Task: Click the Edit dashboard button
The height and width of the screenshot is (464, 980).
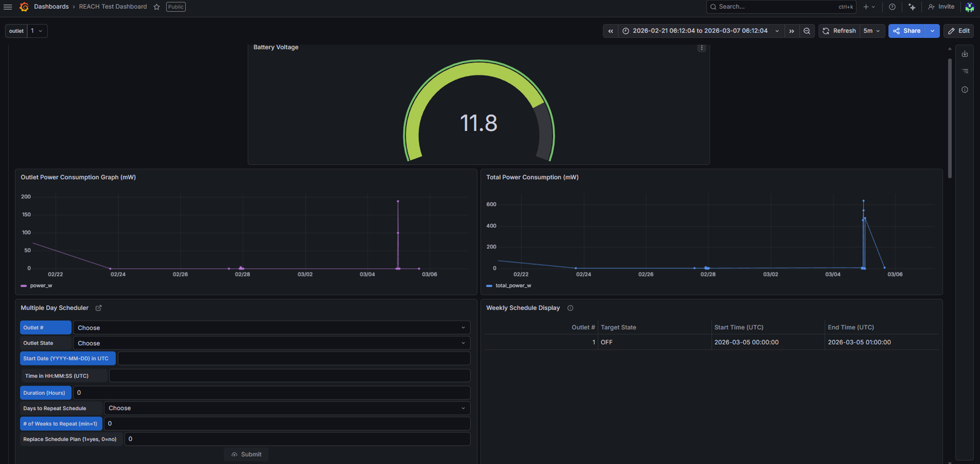Action: pos(959,31)
